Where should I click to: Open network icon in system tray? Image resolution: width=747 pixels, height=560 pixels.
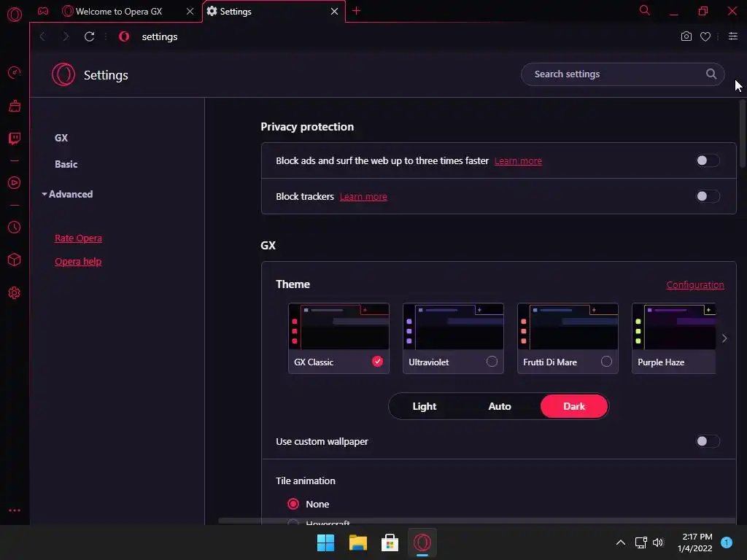[640, 542]
